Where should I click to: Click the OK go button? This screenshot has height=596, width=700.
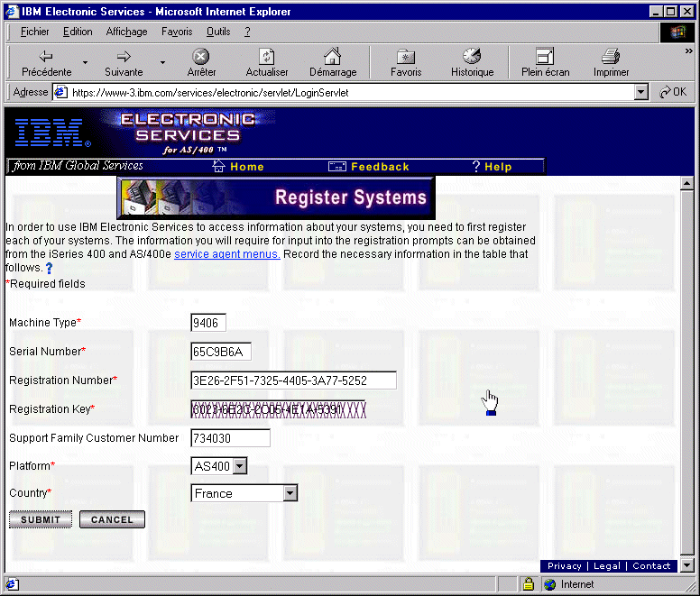[673, 92]
